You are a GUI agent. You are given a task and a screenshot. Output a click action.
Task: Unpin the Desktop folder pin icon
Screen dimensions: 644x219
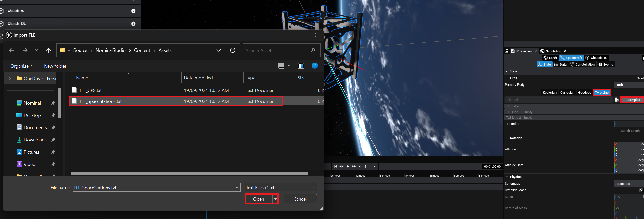(x=53, y=115)
